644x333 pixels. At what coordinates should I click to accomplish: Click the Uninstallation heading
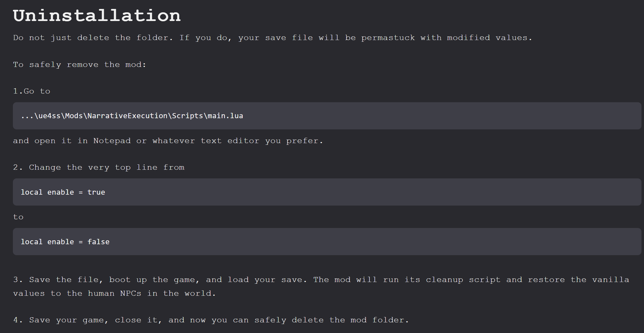[x=97, y=16]
